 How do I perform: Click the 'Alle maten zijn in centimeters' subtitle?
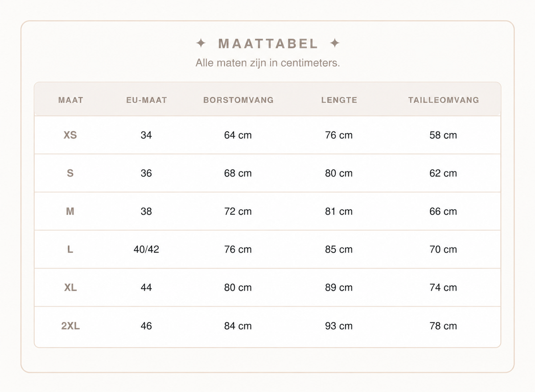[267, 63]
